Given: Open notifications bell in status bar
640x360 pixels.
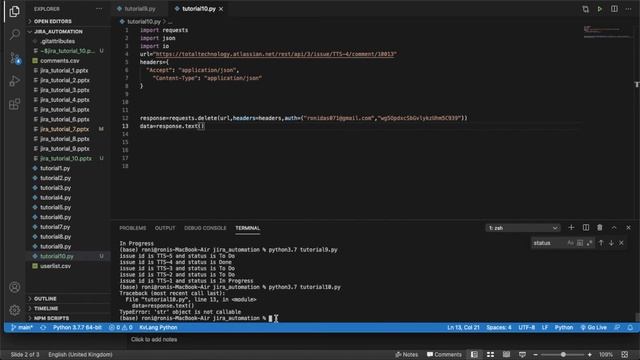Looking at the screenshot, I should click(x=630, y=327).
